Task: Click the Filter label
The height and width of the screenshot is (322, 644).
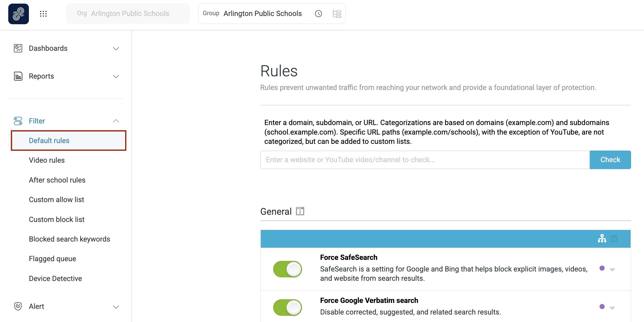Action: tap(37, 121)
